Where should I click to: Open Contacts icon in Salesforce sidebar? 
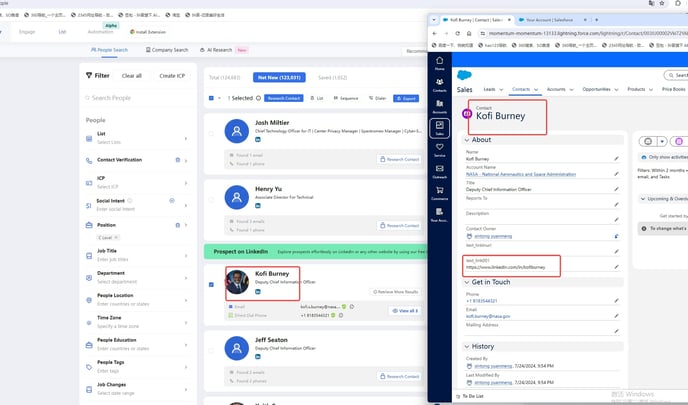[x=439, y=85]
